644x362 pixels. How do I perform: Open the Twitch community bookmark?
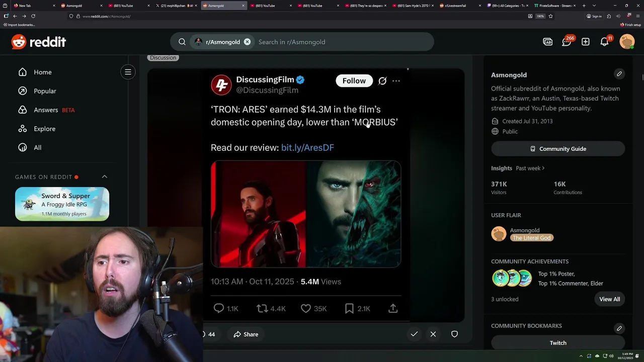coord(558,343)
